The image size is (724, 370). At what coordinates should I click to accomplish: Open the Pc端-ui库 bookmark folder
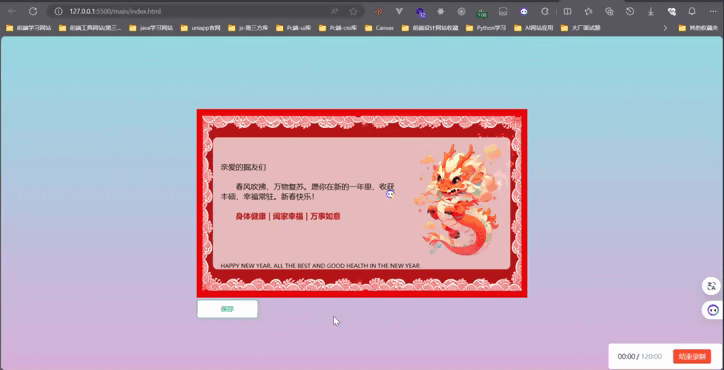[293, 28]
